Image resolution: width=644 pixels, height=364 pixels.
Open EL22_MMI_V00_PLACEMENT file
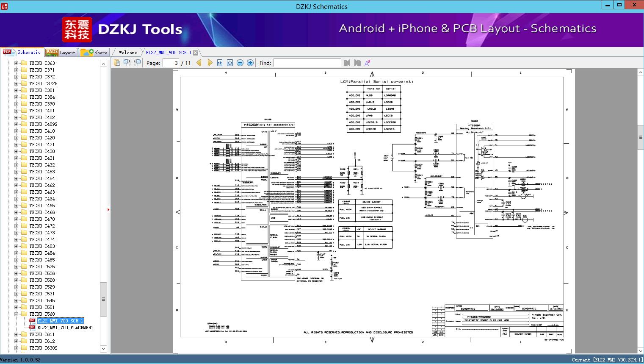pyautogui.click(x=65, y=328)
